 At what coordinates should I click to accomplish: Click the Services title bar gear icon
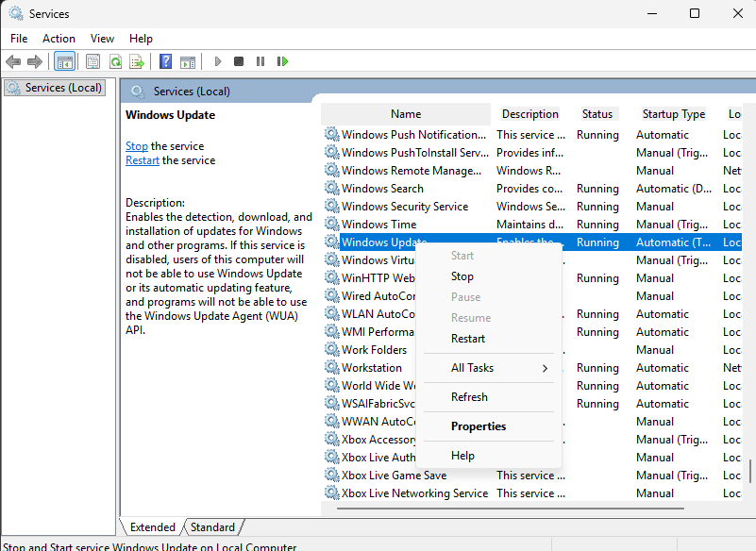tap(15, 13)
